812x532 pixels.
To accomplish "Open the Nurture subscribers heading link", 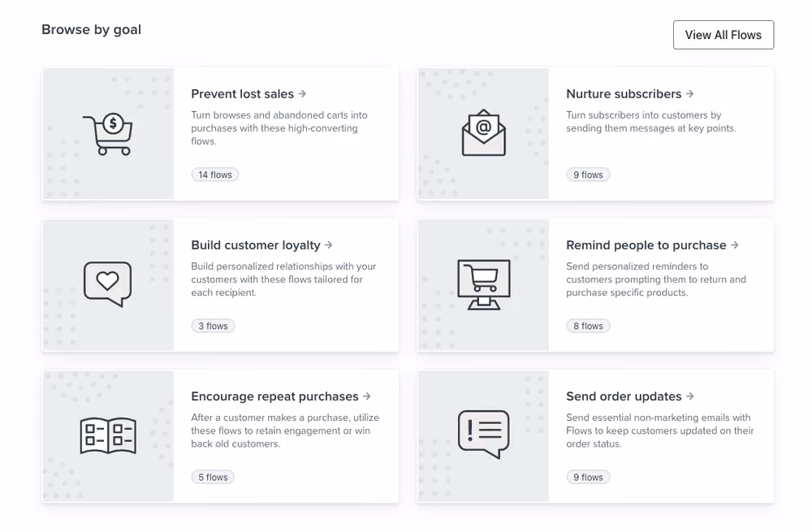I will 624,93.
